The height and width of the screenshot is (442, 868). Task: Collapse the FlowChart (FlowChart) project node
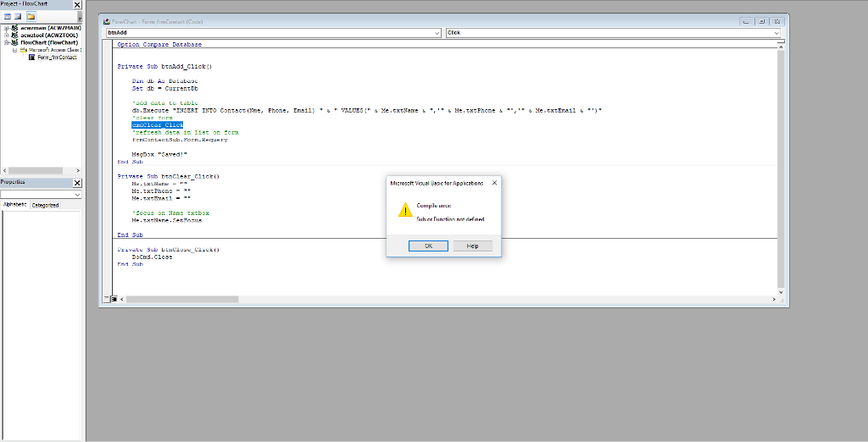(7, 42)
